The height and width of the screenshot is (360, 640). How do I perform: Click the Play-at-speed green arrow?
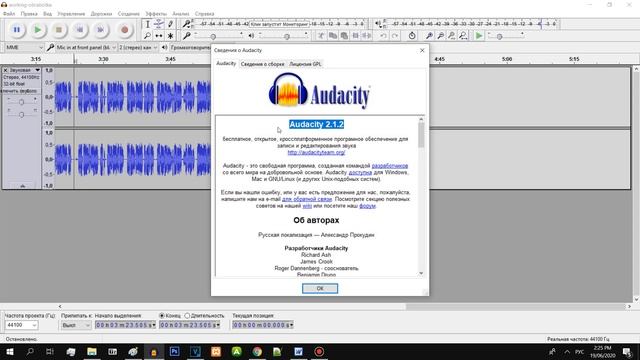479,36
